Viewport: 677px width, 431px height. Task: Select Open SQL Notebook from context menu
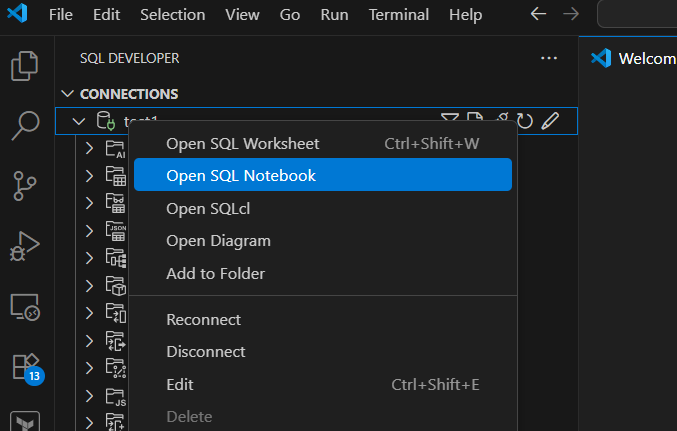pyautogui.click(x=241, y=175)
